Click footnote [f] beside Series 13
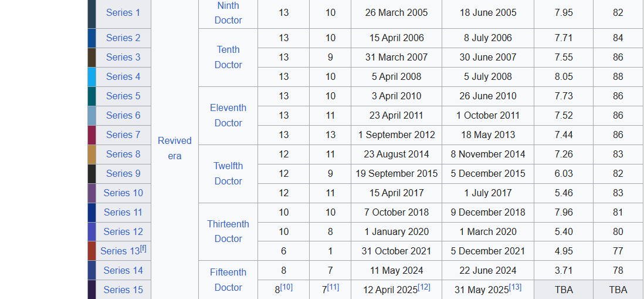The width and height of the screenshot is (644, 299). [143, 248]
